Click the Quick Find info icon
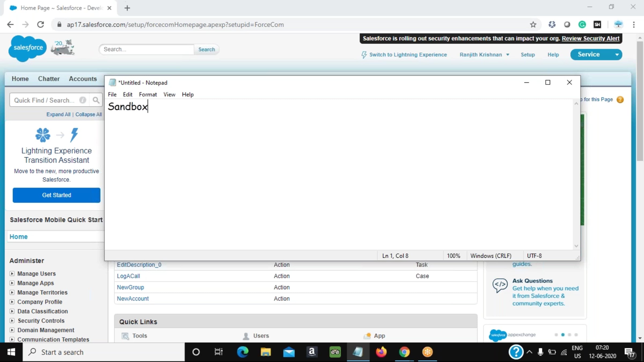This screenshot has height=362, width=644. click(83, 100)
